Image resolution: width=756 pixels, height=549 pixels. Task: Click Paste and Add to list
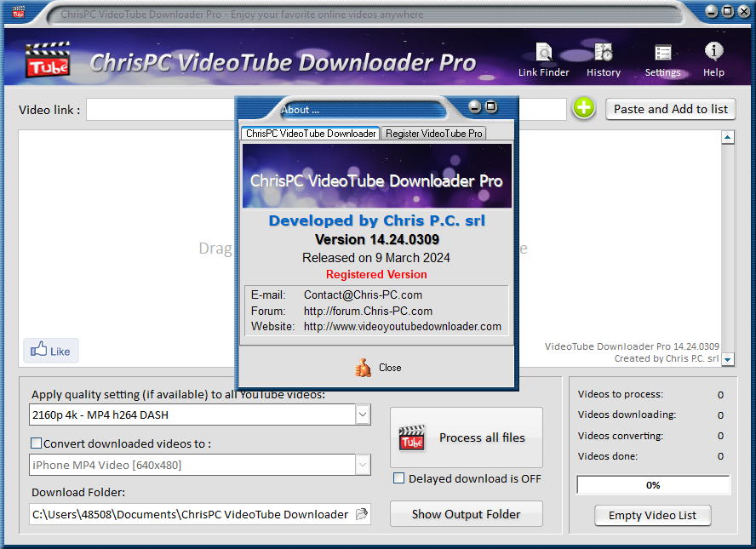[x=671, y=109]
